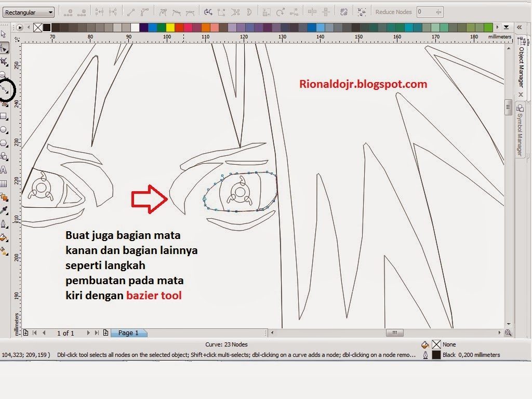The image size is (532, 399).
Task: Choose the Table tool
Action: (x=4, y=183)
